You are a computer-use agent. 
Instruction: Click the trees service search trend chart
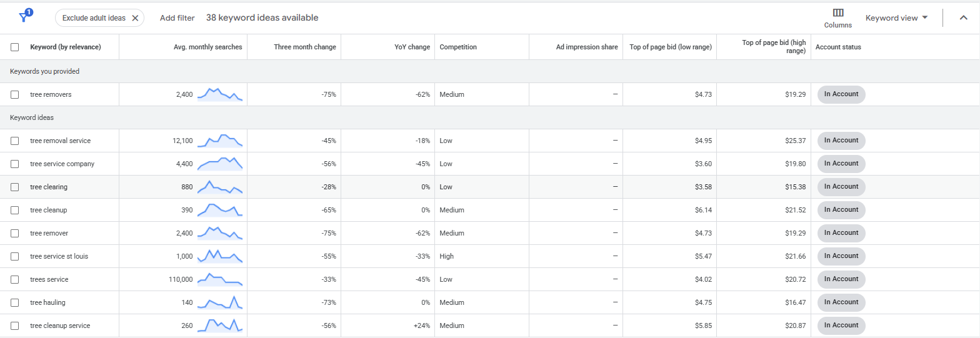pos(219,279)
